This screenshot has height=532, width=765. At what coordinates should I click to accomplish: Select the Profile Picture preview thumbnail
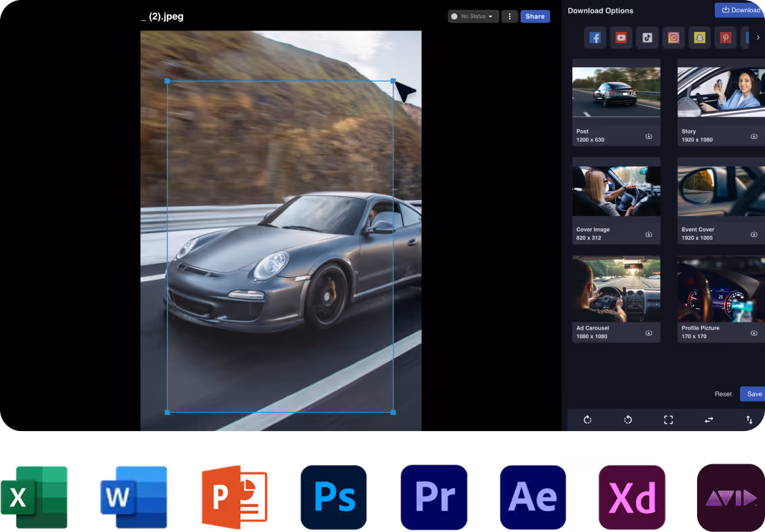(721, 289)
